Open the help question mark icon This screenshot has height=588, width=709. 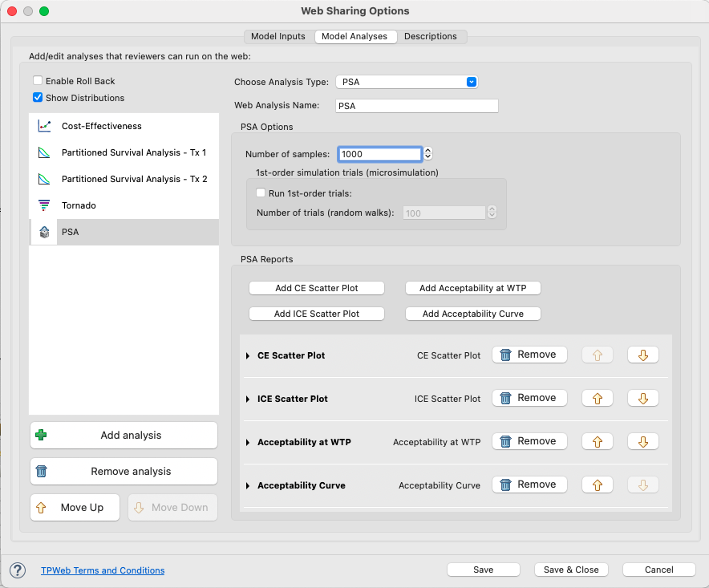pyautogui.click(x=18, y=570)
